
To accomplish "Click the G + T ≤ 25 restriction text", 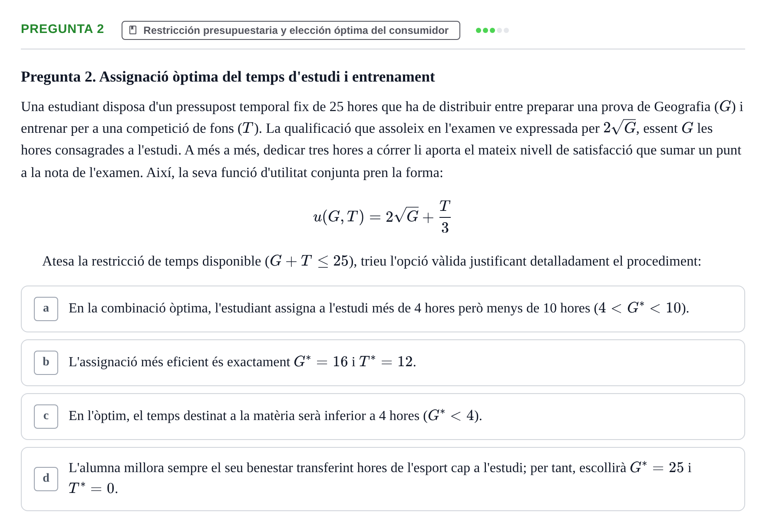I will [309, 261].
